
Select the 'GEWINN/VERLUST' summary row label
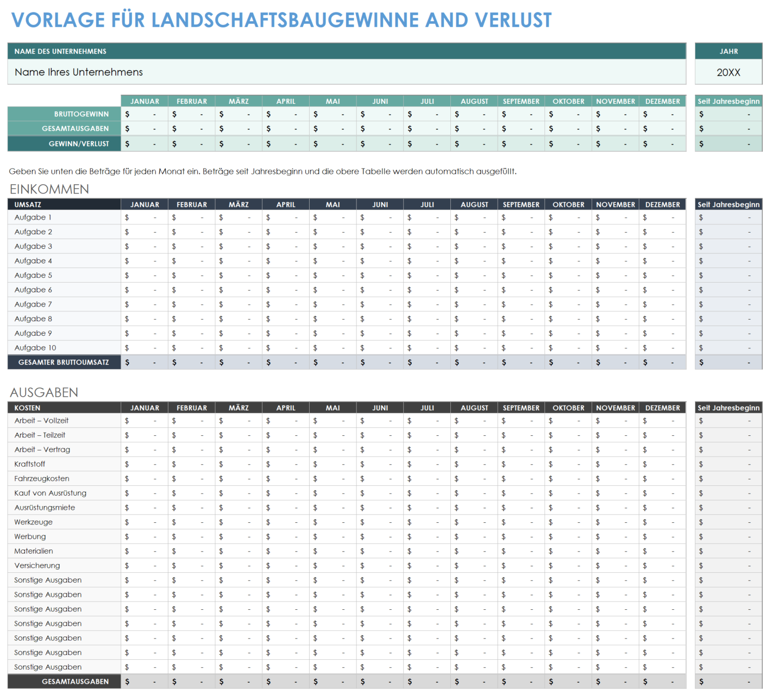[x=64, y=143]
